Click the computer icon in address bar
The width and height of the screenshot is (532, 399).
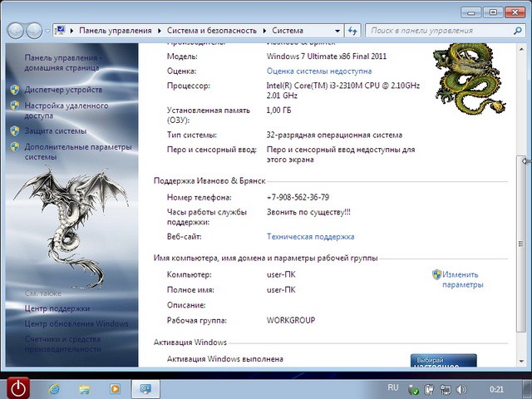click(x=60, y=31)
